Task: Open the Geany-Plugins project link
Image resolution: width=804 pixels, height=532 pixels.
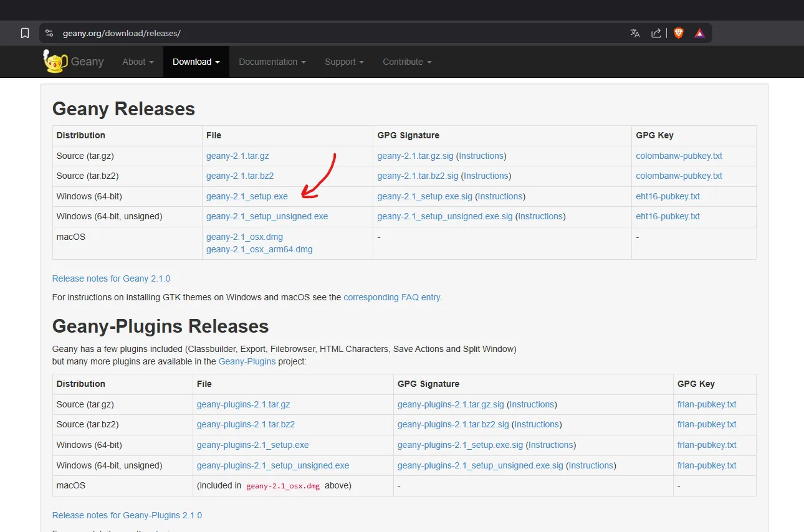Action: [247, 361]
